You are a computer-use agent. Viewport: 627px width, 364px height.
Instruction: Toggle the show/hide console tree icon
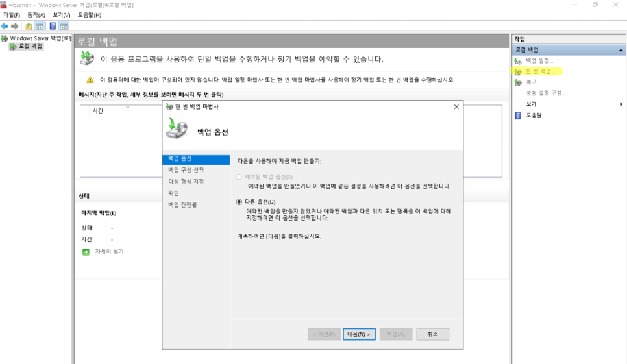(x=40, y=26)
